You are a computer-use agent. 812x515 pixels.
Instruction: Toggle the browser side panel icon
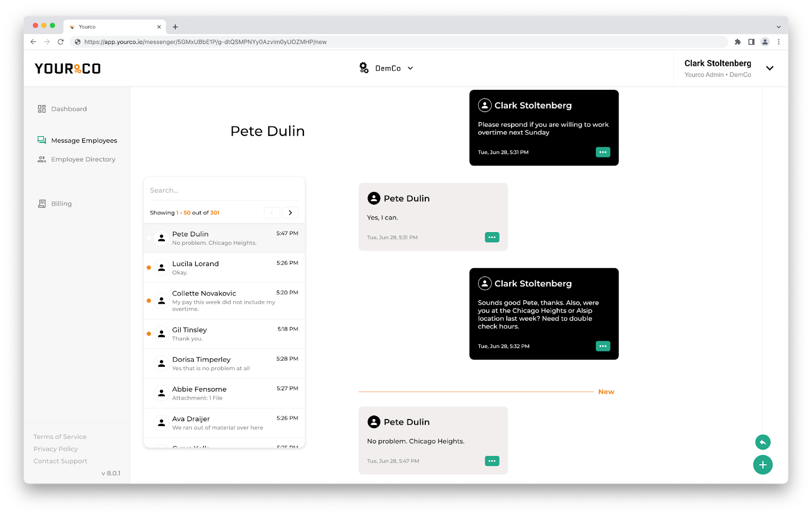pos(751,42)
